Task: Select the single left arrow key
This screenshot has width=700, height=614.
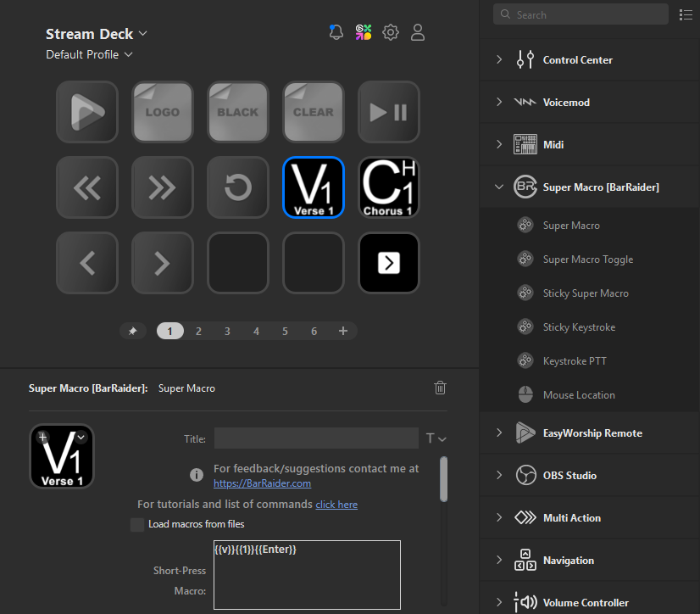Action: [87, 263]
